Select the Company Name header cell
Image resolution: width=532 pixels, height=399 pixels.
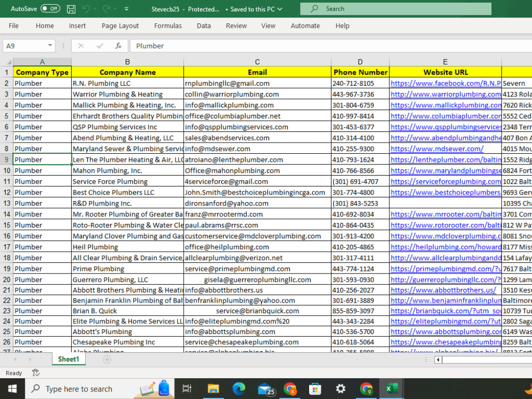[x=128, y=72]
